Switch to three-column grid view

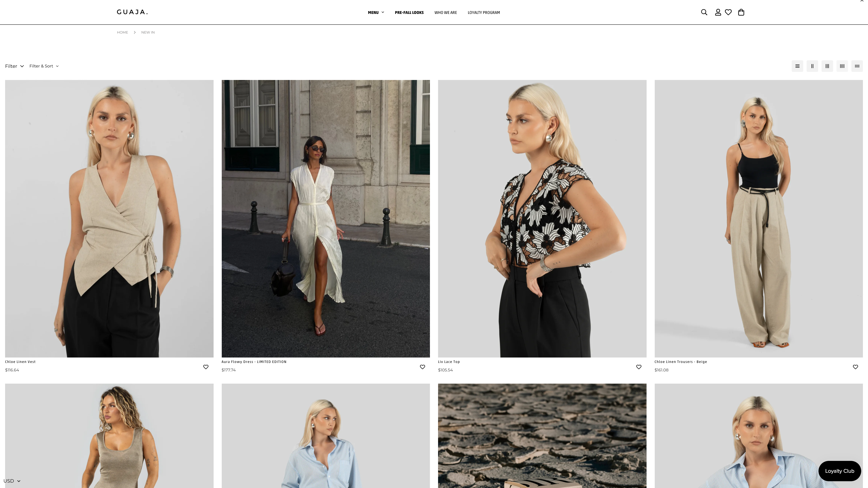coord(827,66)
